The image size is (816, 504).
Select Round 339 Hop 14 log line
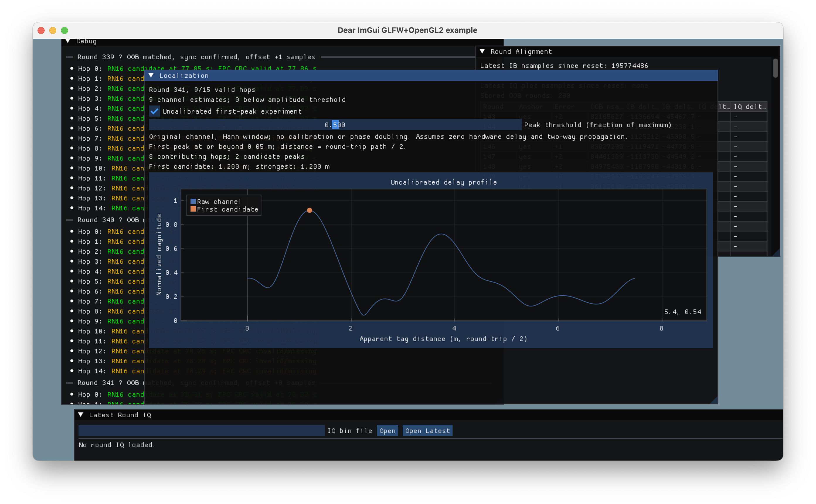(111, 208)
